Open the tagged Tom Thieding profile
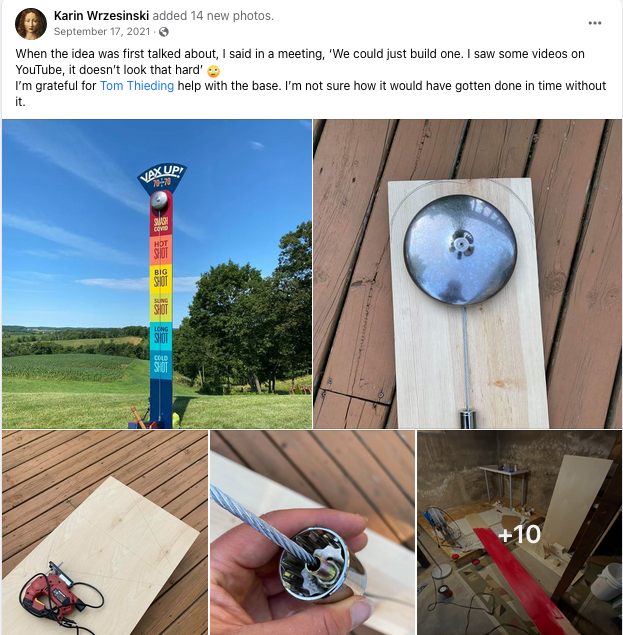Viewport: 623px width, 635px height. click(x=137, y=86)
